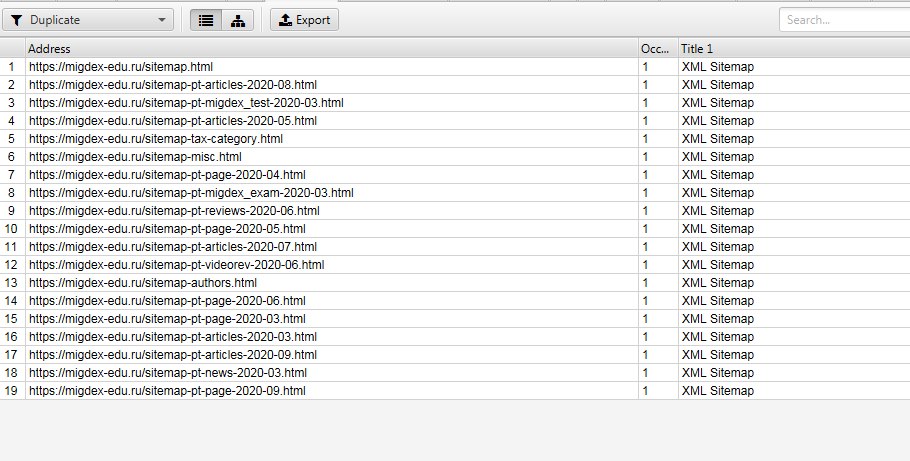The height and width of the screenshot is (461, 910).
Task: Switch to list view mode
Action: (206, 20)
